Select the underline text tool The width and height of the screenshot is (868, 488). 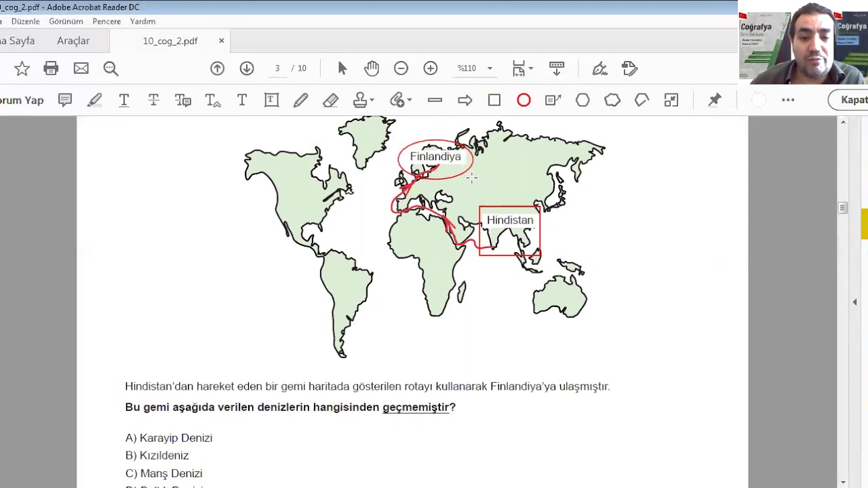[x=124, y=100]
